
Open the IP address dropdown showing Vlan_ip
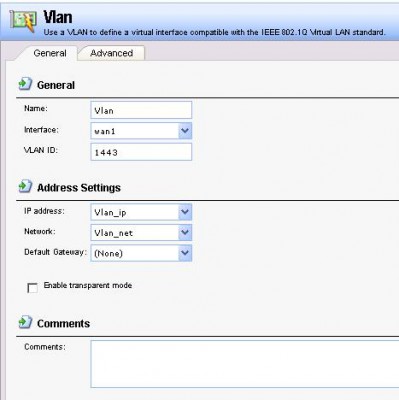(141, 212)
